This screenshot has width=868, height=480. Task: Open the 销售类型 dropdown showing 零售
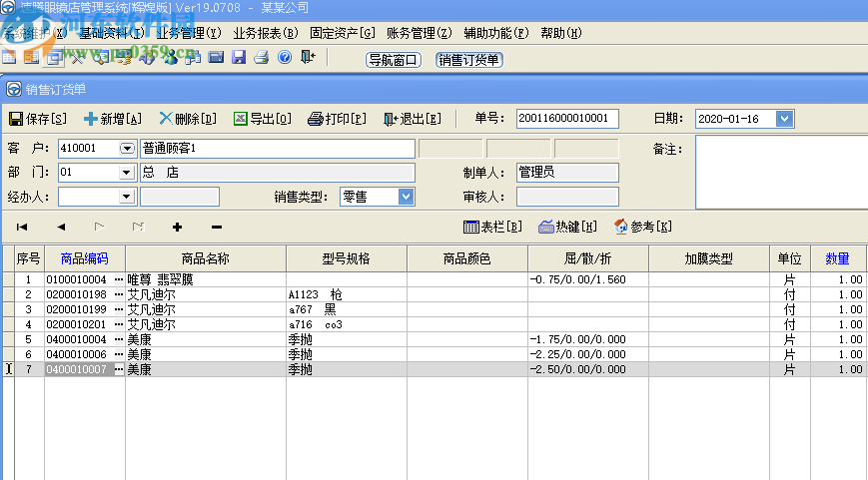(406, 197)
